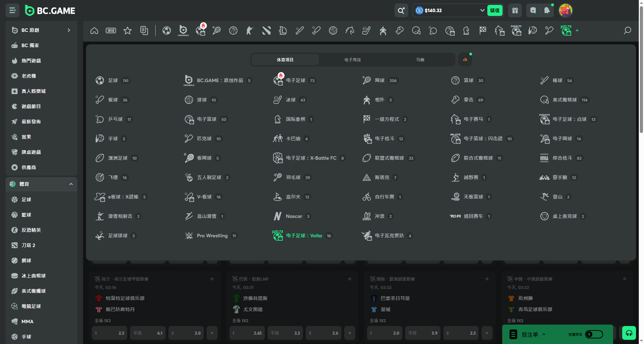Switch to the 电子竞技 tab
644x344 pixels.
tap(353, 60)
